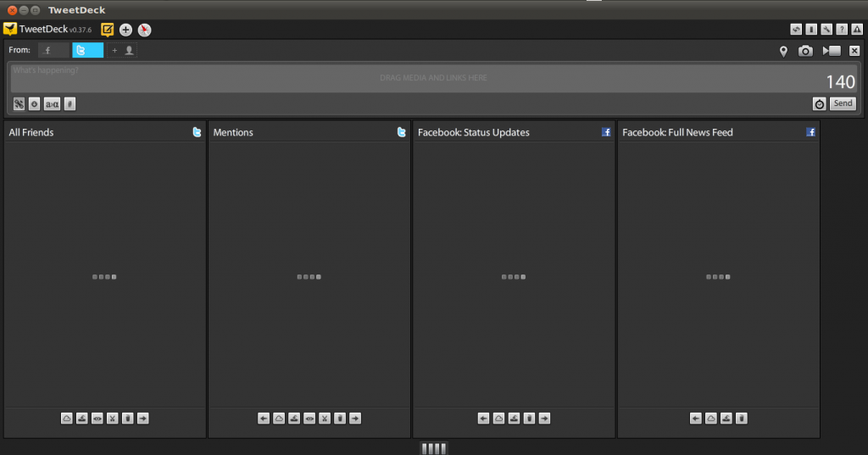Move Mentions column right with arrow

(355, 419)
